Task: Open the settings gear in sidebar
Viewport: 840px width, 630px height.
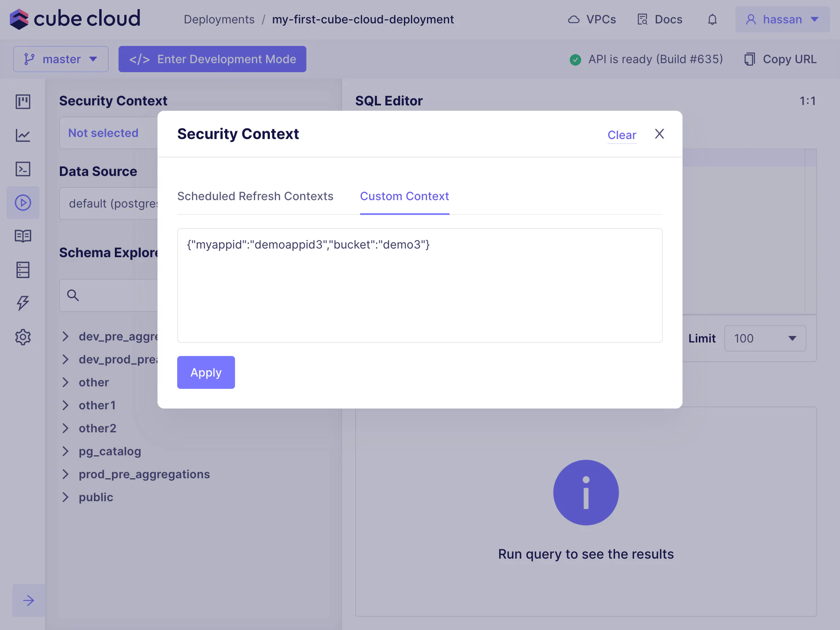Action: 23,337
